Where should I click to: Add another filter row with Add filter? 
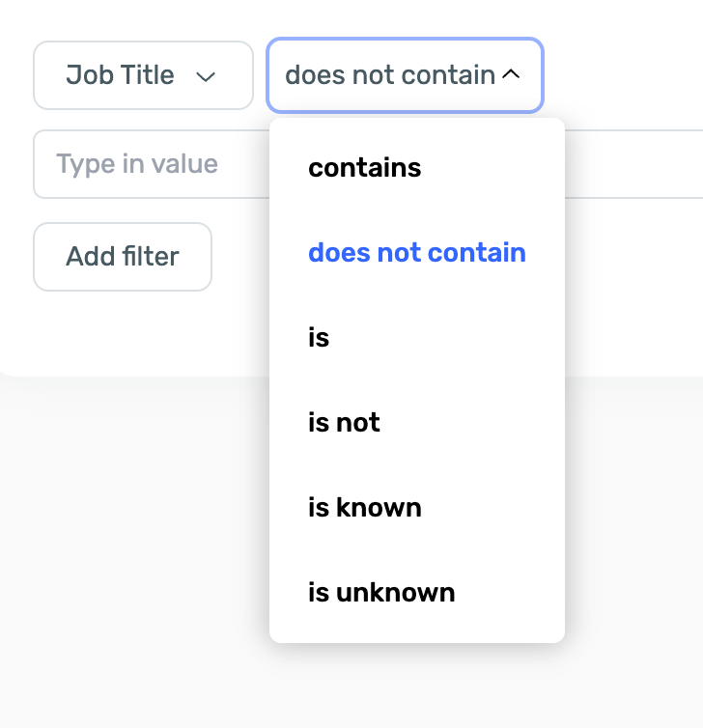point(123,257)
